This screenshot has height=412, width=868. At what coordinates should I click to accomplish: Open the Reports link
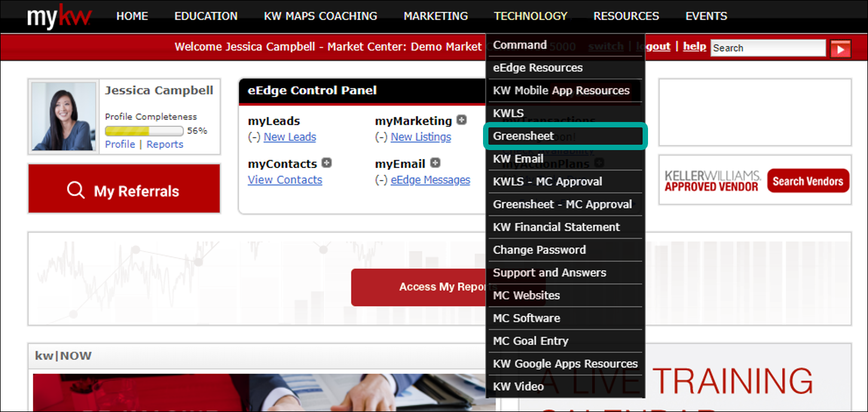click(165, 144)
